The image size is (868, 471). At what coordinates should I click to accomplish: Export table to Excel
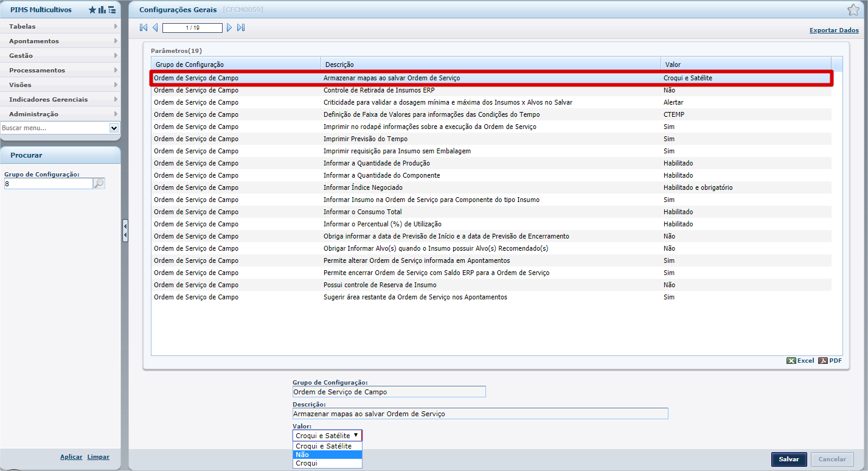click(800, 360)
